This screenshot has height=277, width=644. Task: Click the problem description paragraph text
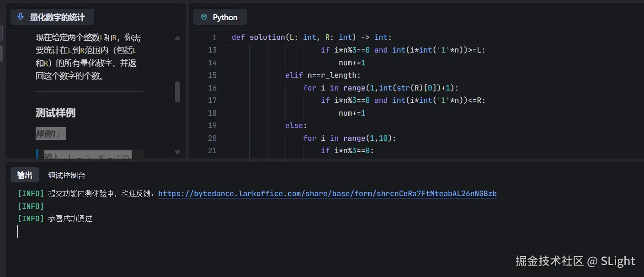click(88, 57)
